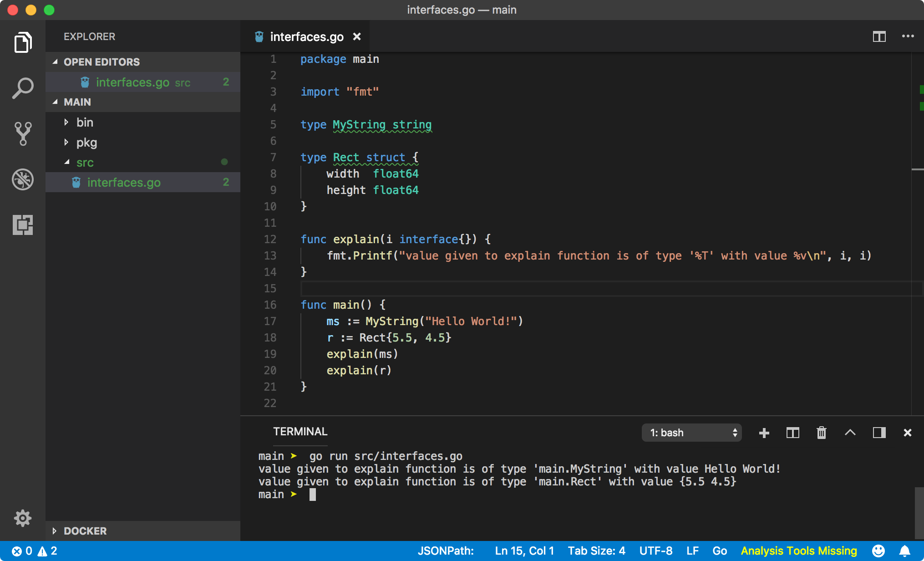This screenshot has width=924, height=561.
Task: Kill terminal with the trash icon
Action: point(821,433)
